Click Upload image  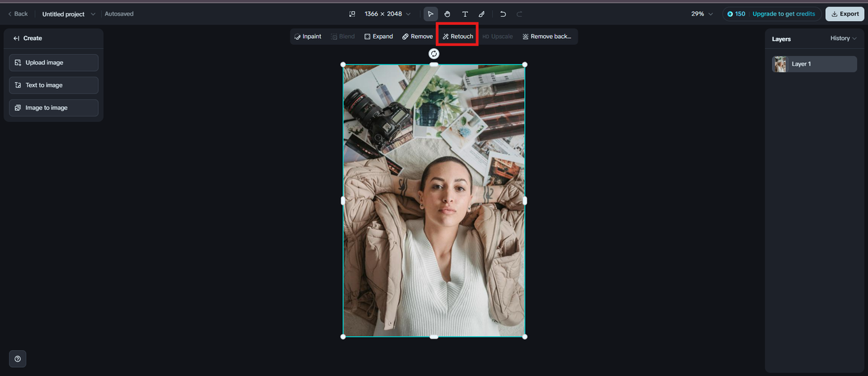point(54,62)
